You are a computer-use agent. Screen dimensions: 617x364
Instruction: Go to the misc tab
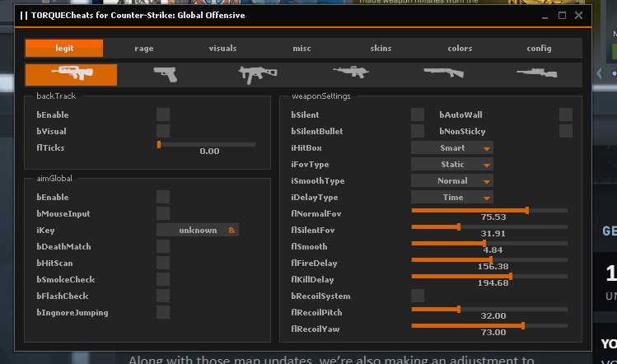(301, 48)
